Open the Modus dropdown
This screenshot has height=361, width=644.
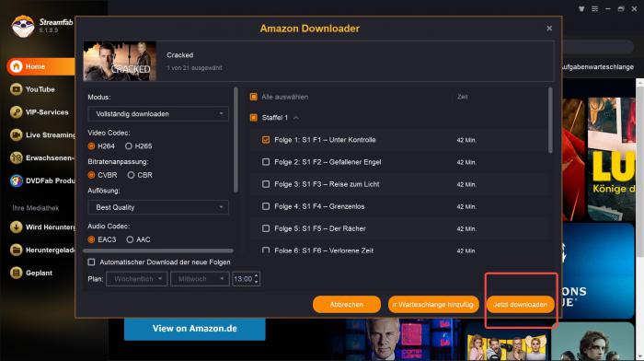[x=158, y=114]
